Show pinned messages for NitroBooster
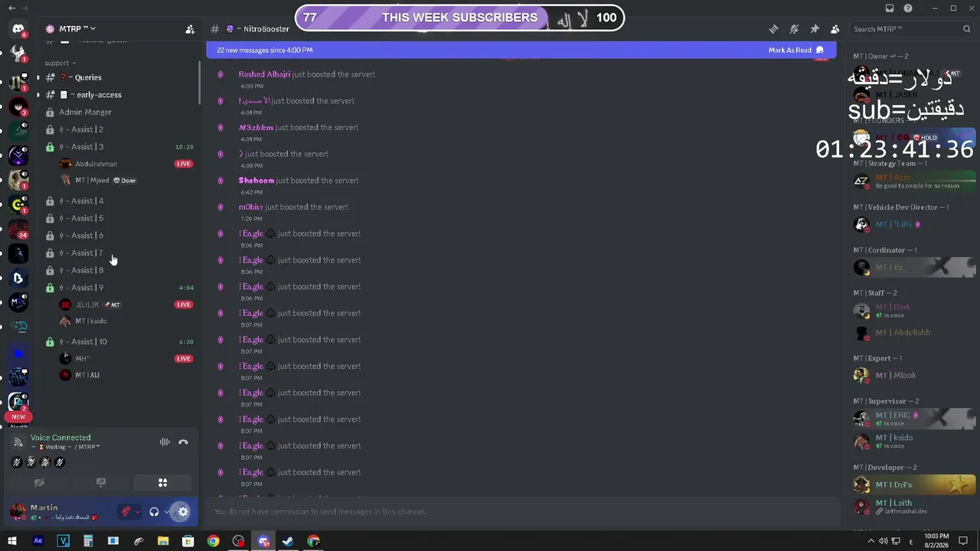The height and width of the screenshot is (551, 980). pos(815,29)
